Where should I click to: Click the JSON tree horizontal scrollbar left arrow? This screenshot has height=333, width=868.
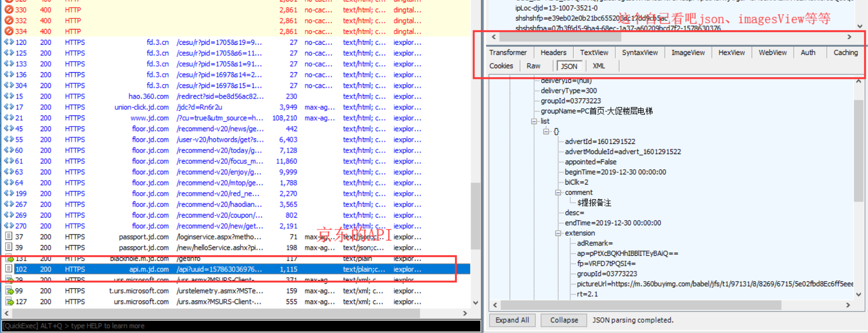495,305
